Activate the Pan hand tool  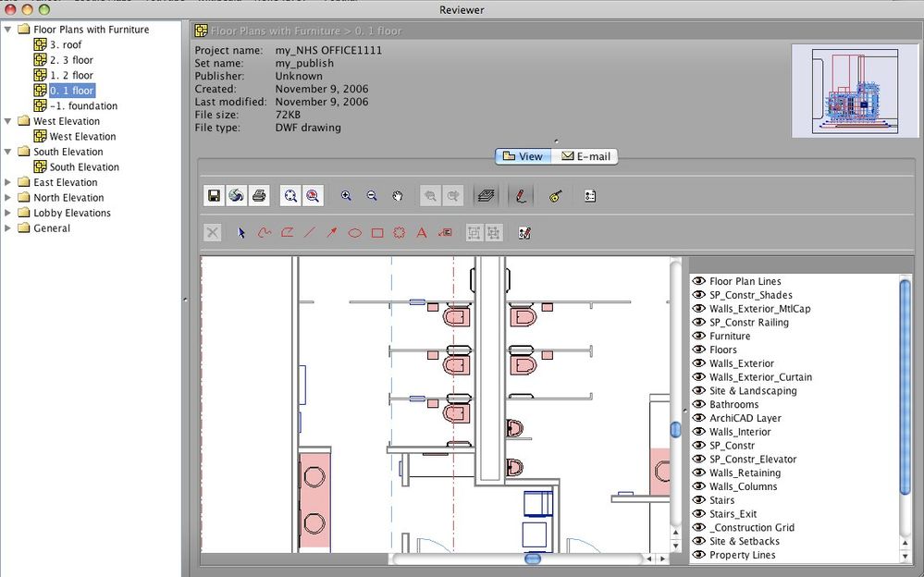[x=398, y=196]
